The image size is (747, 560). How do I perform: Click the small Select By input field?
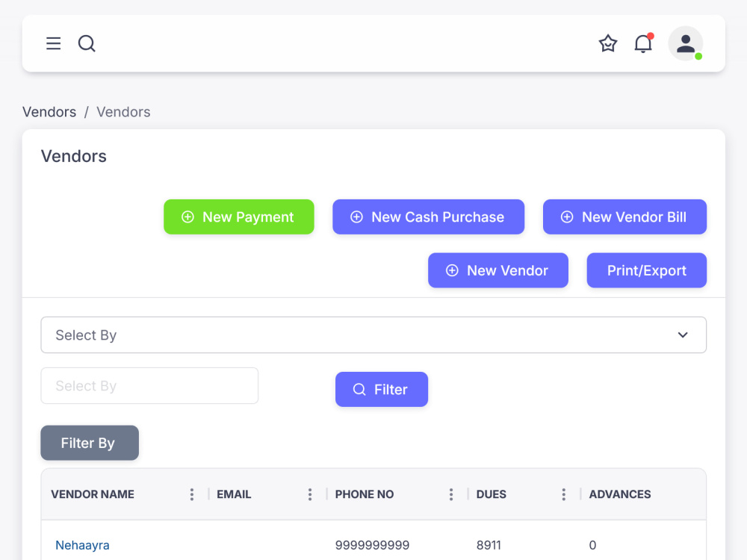[x=149, y=386]
